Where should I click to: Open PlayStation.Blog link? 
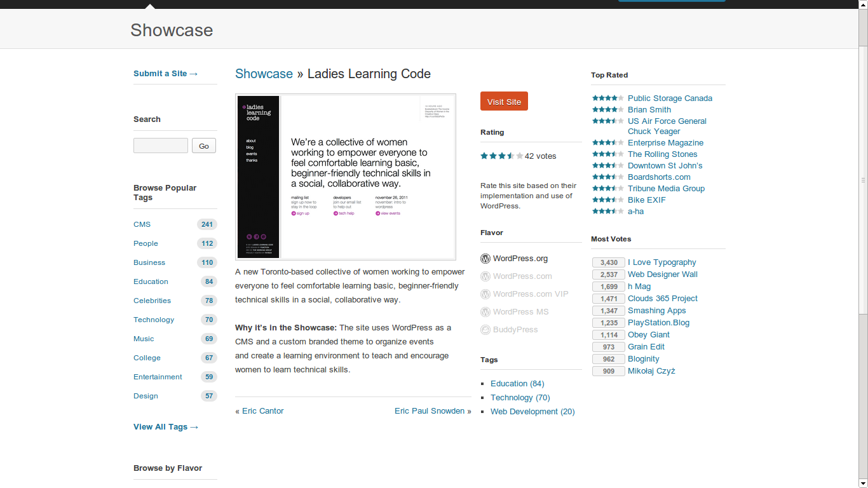(658, 323)
